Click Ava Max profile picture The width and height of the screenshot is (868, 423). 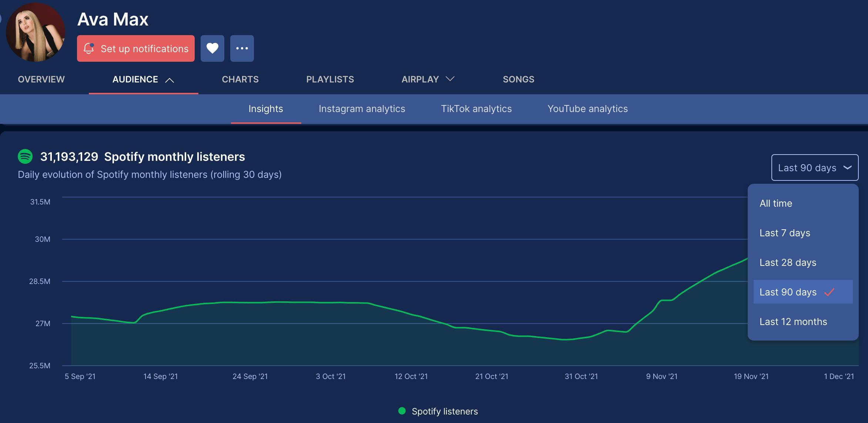pyautogui.click(x=36, y=33)
